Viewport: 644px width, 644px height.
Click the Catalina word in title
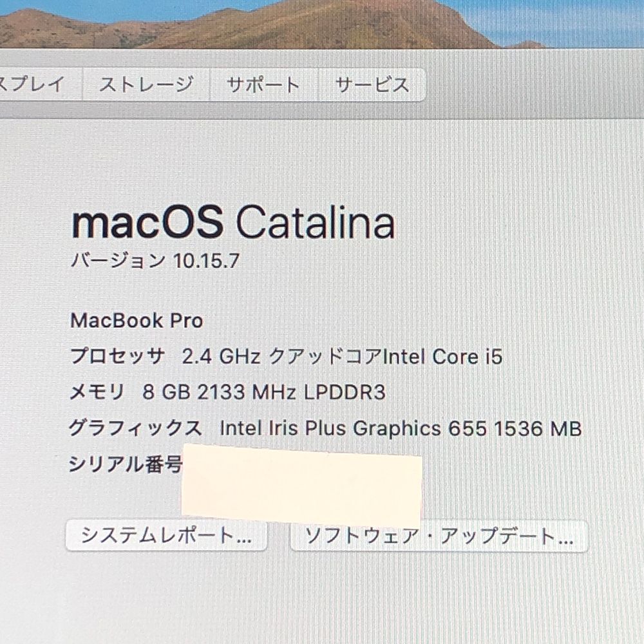click(x=316, y=222)
